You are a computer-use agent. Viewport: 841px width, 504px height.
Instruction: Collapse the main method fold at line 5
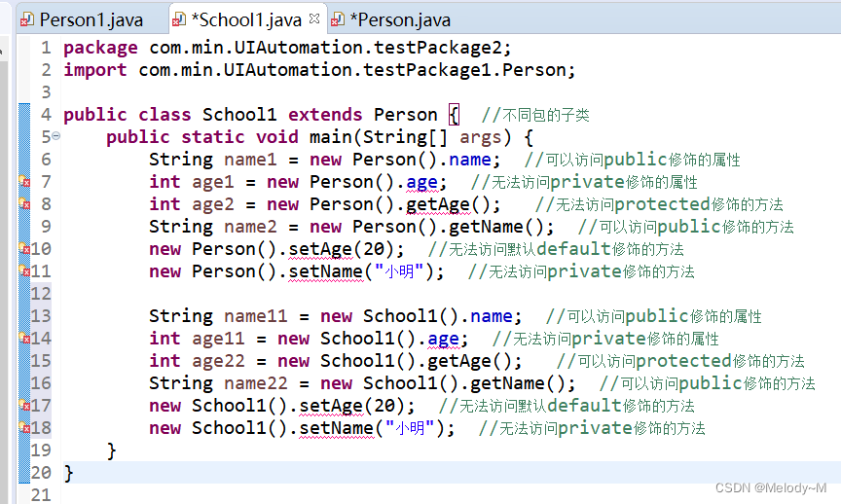[55, 136]
